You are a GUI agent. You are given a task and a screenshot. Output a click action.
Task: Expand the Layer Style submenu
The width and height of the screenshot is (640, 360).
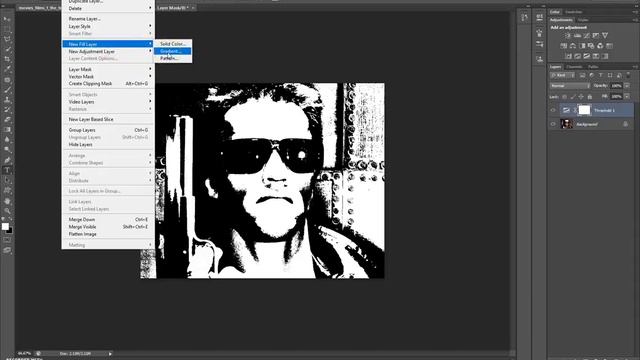point(108,26)
